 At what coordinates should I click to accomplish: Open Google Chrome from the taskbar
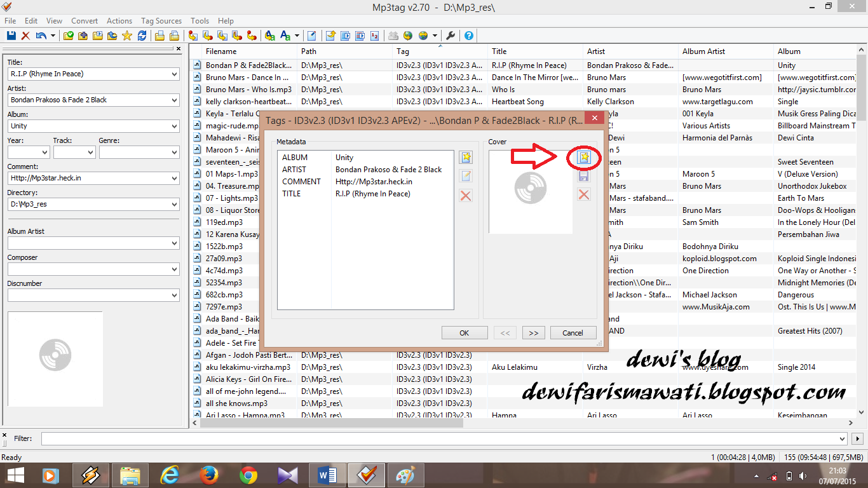[x=248, y=475]
